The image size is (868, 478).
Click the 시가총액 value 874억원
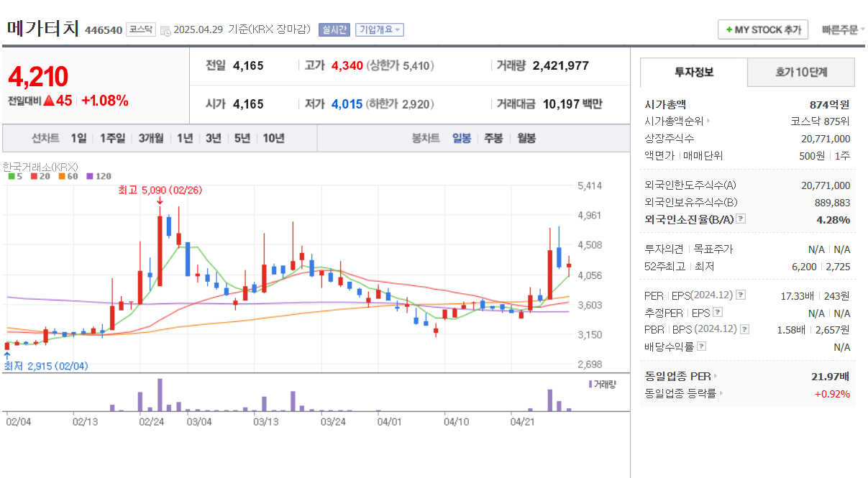[830, 104]
